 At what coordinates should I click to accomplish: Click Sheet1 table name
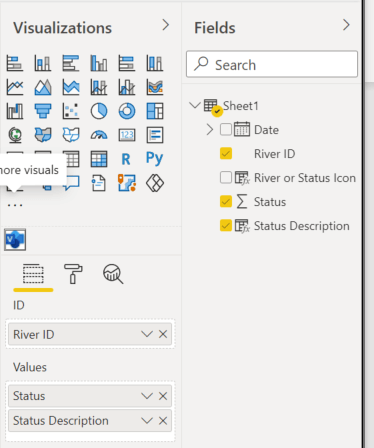click(241, 106)
